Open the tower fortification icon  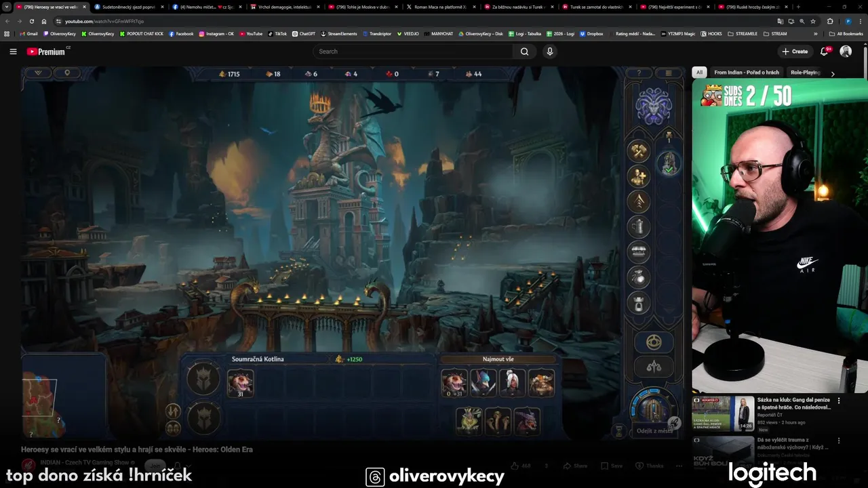(x=639, y=302)
